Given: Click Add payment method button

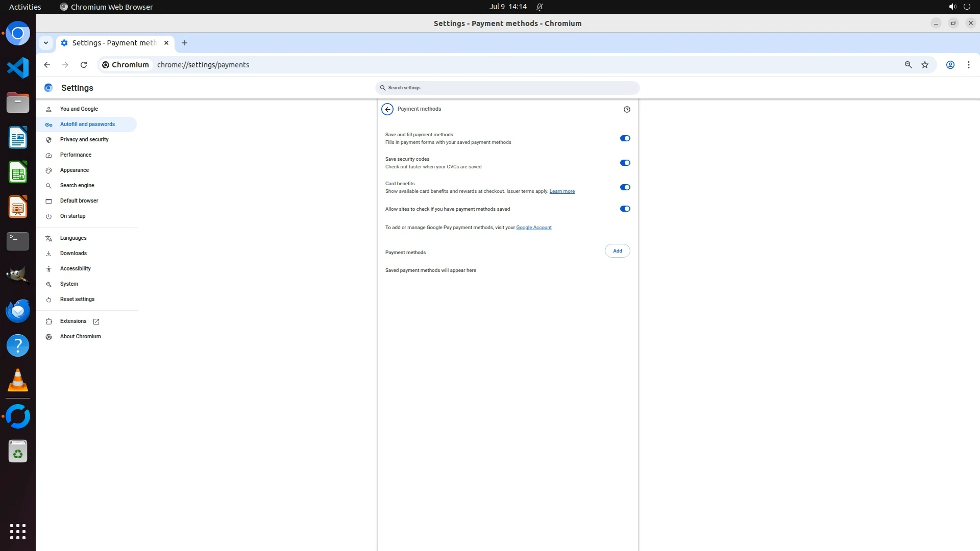Looking at the screenshot, I should [617, 251].
